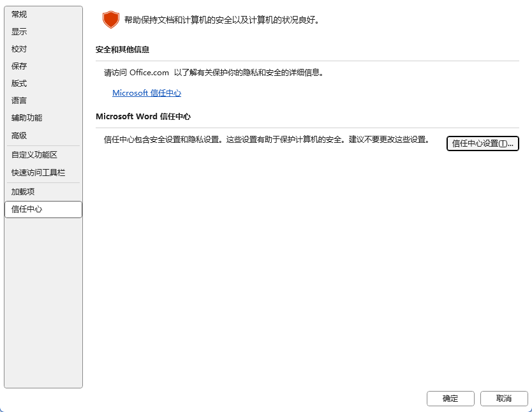Click the 安全和其他信息 heading
The height and width of the screenshot is (412, 532).
pos(122,50)
